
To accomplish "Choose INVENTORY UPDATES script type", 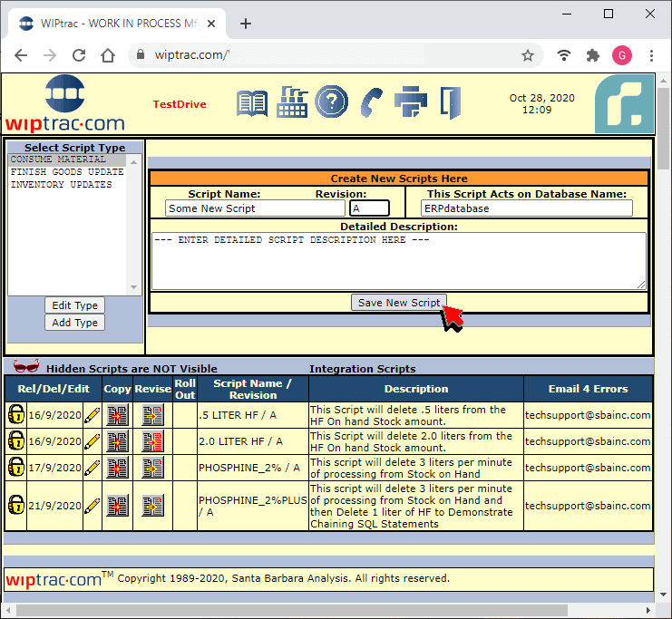I will click(62, 185).
